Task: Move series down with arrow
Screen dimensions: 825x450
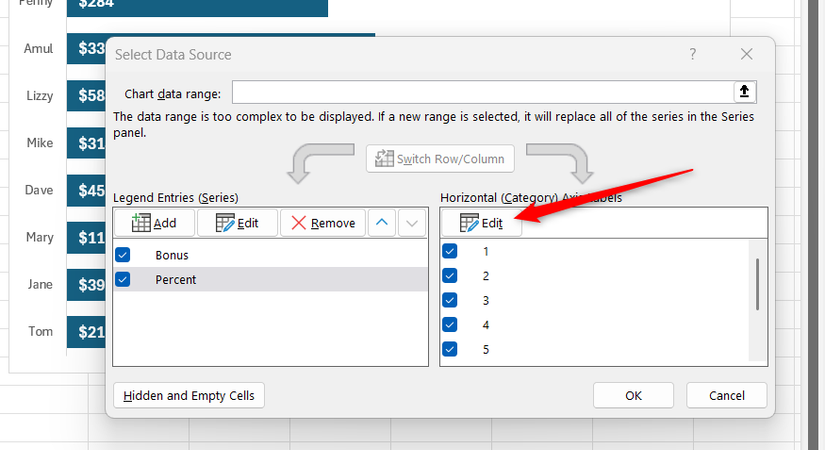Action: 412,223
